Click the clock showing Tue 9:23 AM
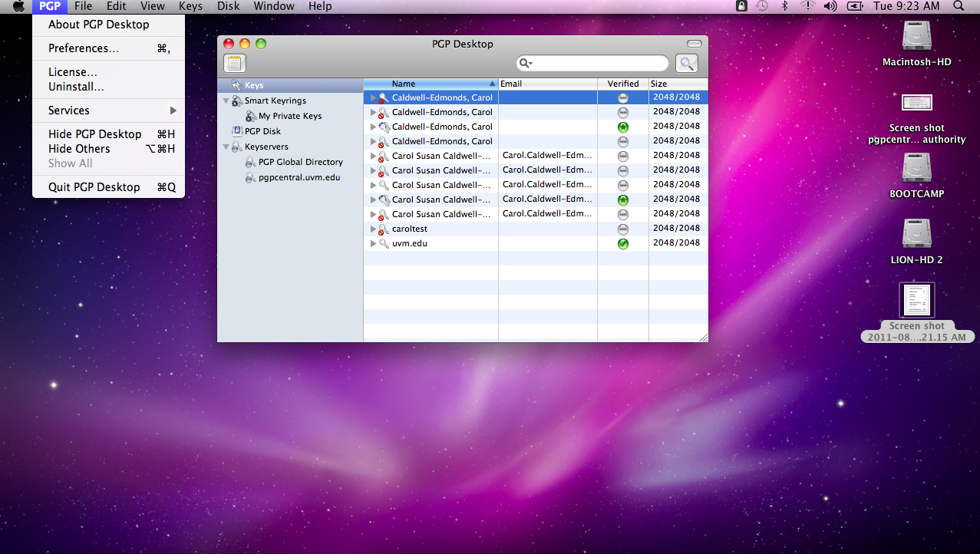The height and width of the screenshot is (554, 980). point(906,6)
